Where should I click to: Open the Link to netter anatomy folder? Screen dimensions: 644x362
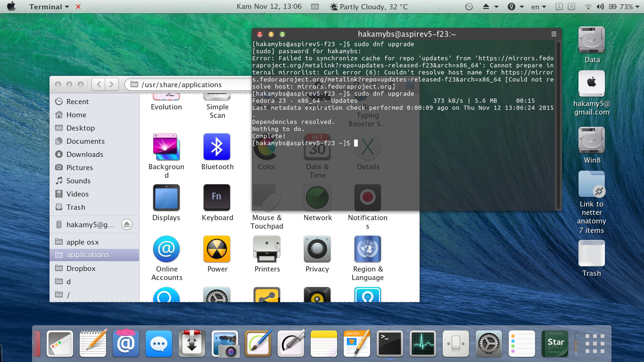(592, 184)
